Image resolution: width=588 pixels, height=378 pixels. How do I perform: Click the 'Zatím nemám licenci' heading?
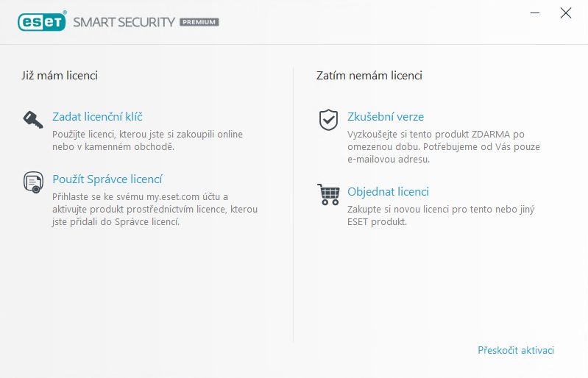369,76
